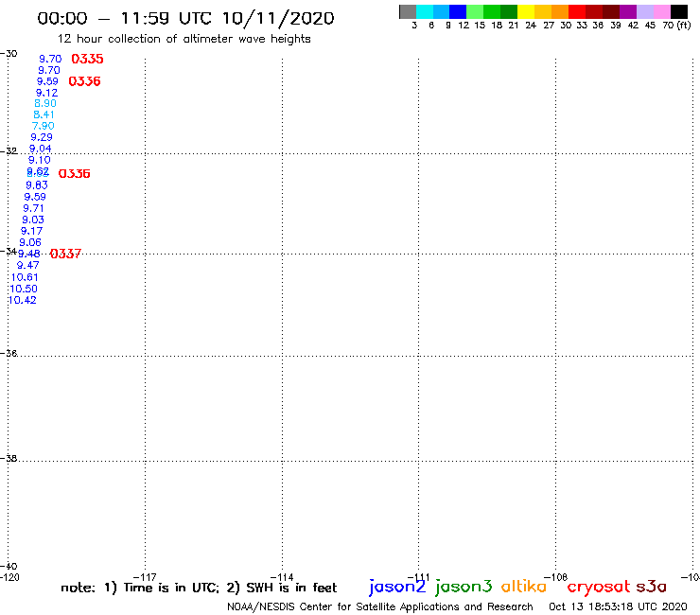Image resolution: width=700 pixels, height=615 pixels.
Task: Click the blue 'jason2' legend label
Action: (x=397, y=587)
